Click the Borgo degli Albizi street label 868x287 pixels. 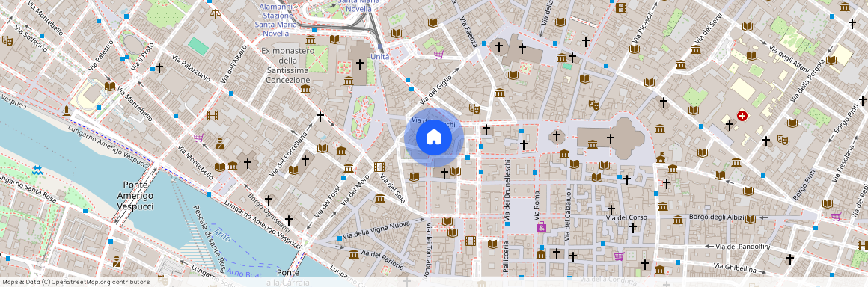(x=716, y=217)
